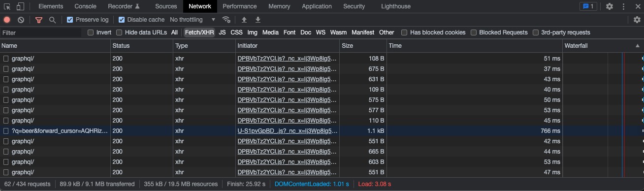Open U-S1pvGpBD_.js initiator link
This screenshot has width=644, height=191.
(x=288, y=131)
